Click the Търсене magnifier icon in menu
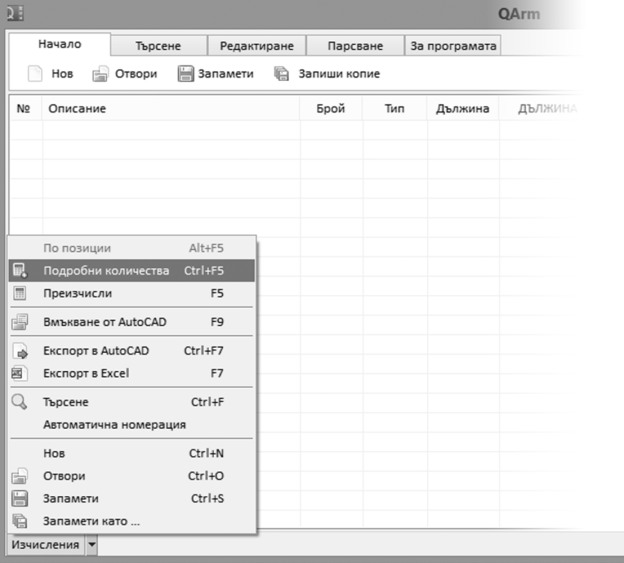This screenshot has width=624, height=563. click(19, 402)
